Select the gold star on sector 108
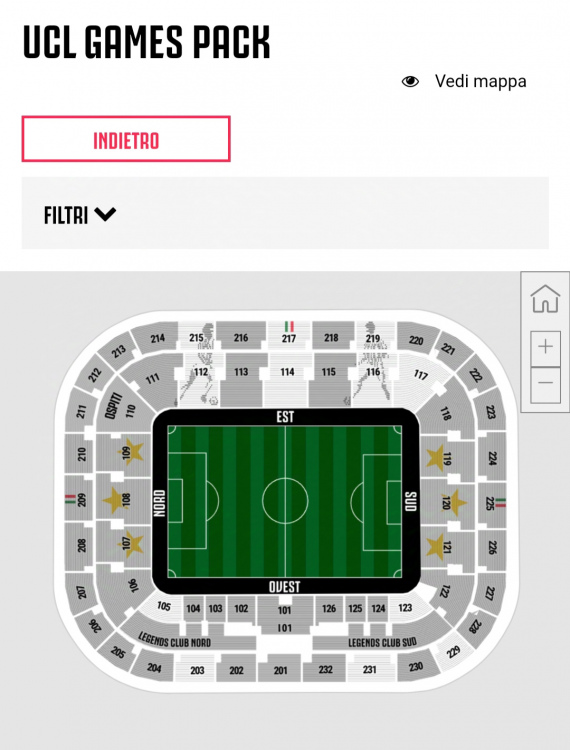The height and width of the screenshot is (750, 570). (114, 500)
